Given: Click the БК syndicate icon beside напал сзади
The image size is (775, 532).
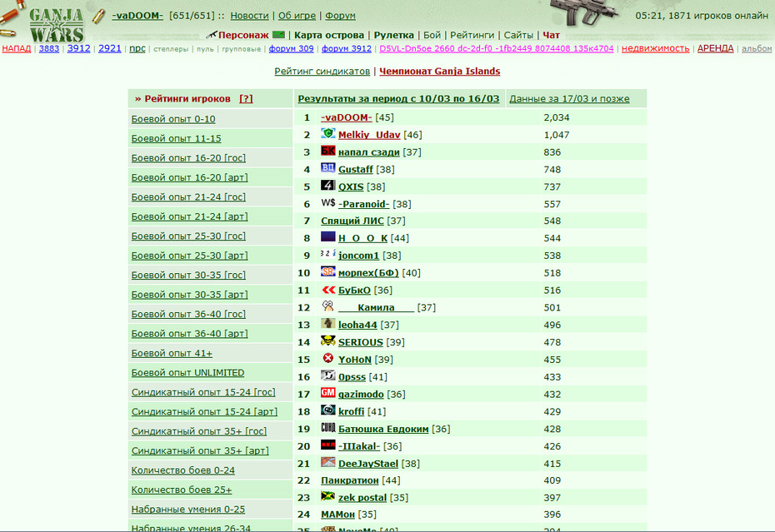Looking at the screenshot, I should tap(327, 151).
